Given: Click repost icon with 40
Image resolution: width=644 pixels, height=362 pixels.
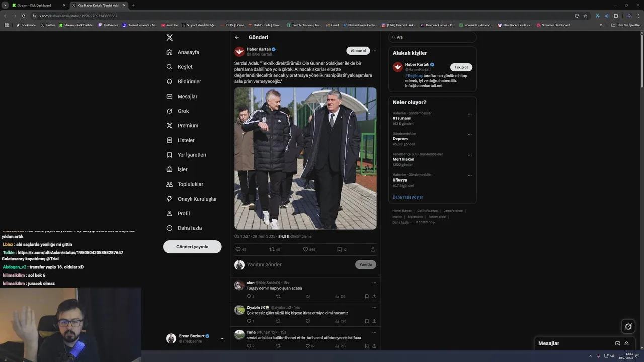Looking at the screenshot, I should 275,249.
